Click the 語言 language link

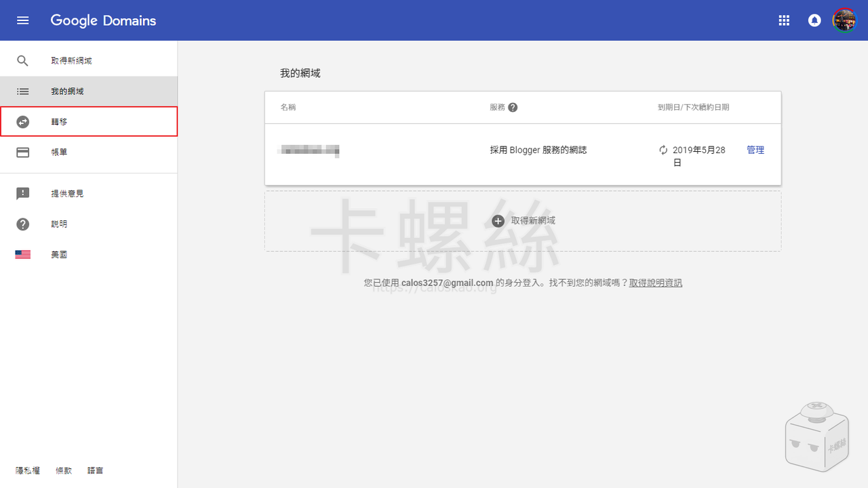tap(96, 470)
